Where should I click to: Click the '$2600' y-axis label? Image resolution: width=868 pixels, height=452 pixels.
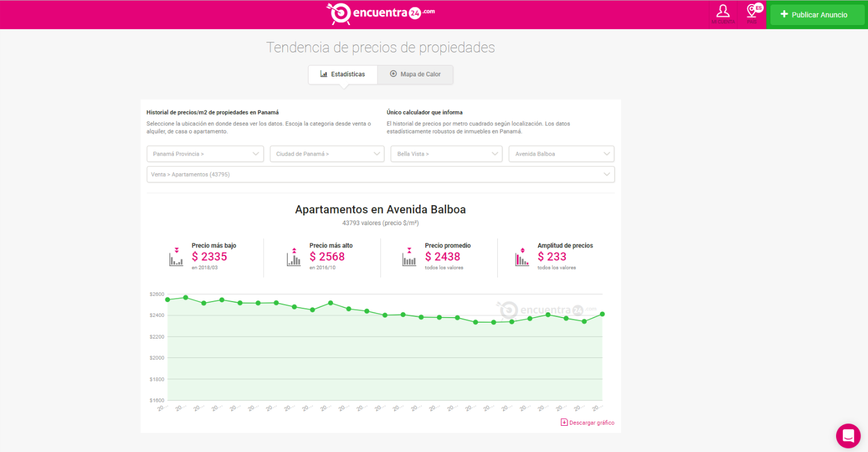[x=157, y=295]
